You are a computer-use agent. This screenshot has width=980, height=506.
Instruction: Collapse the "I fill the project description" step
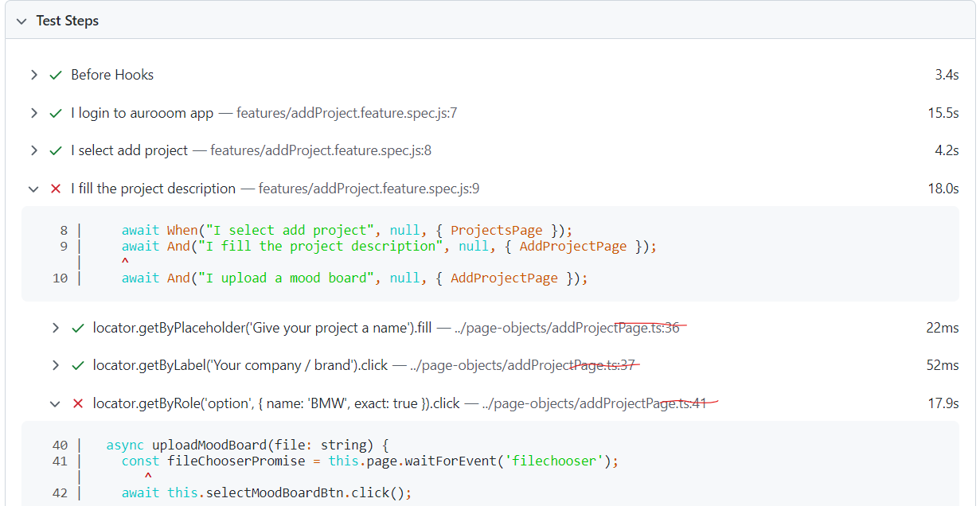[33, 189]
